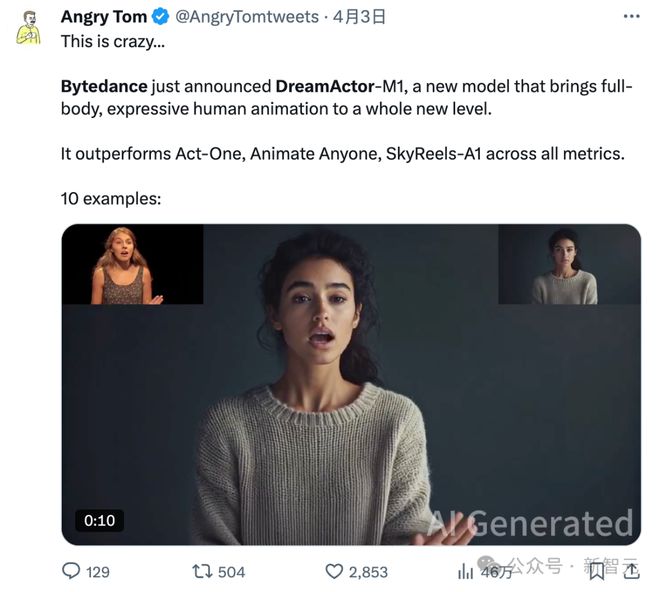Click the top-right reference image inset
This screenshot has width=660, height=592.
(568, 264)
